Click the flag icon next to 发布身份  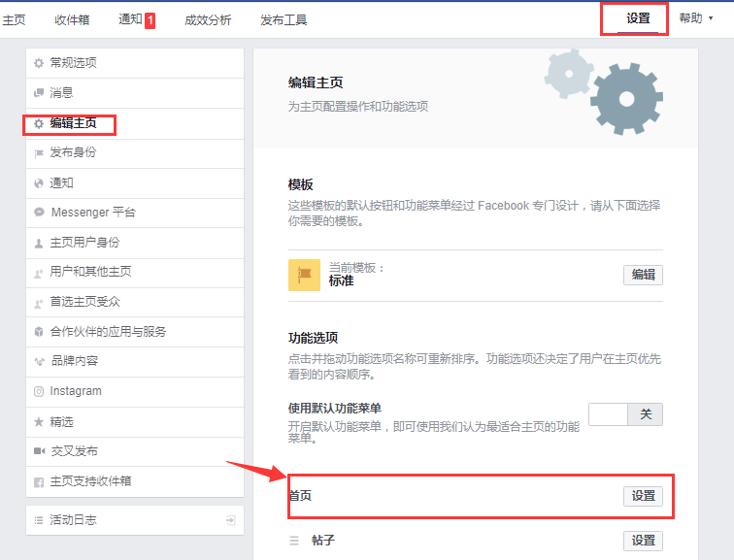[x=39, y=153]
